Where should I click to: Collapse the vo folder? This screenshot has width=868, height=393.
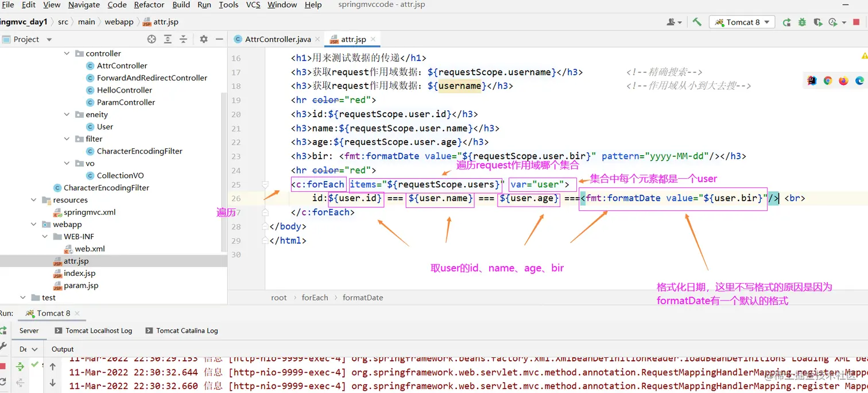tap(67, 163)
